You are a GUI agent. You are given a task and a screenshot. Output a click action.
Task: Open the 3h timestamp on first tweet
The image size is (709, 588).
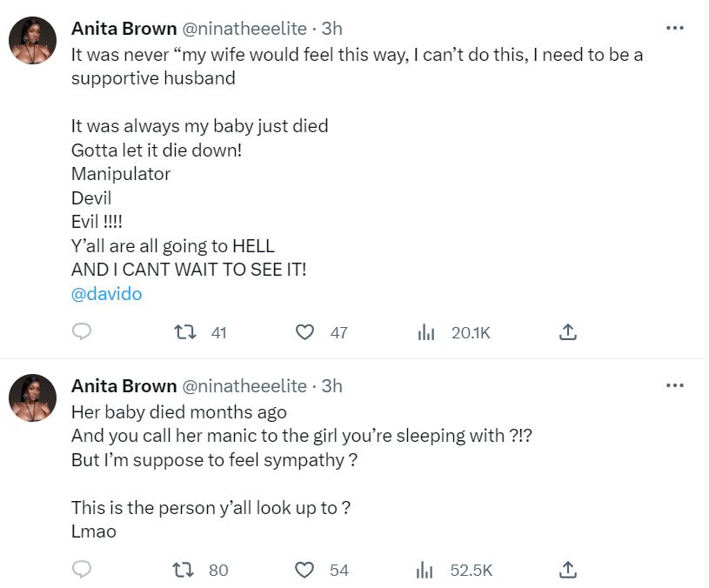(x=332, y=29)
